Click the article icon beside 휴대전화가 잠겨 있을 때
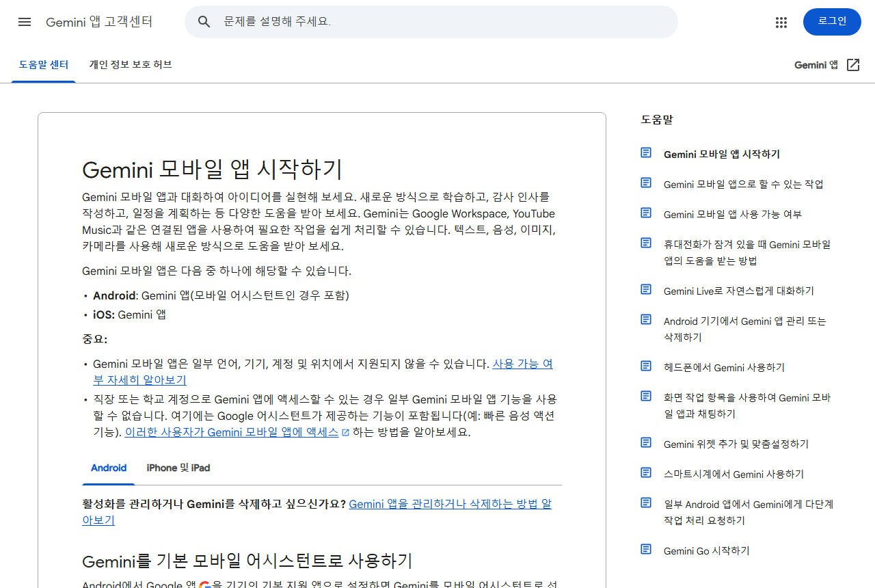Viewport: 875px width, 588px height. [x=646, y=243]
